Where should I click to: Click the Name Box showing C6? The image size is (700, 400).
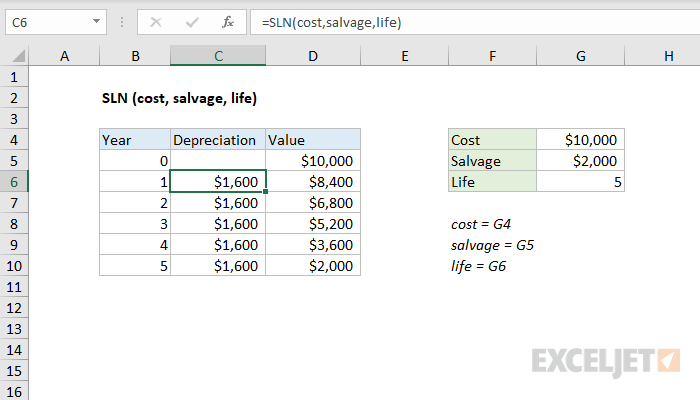click(x=56, y=22)
